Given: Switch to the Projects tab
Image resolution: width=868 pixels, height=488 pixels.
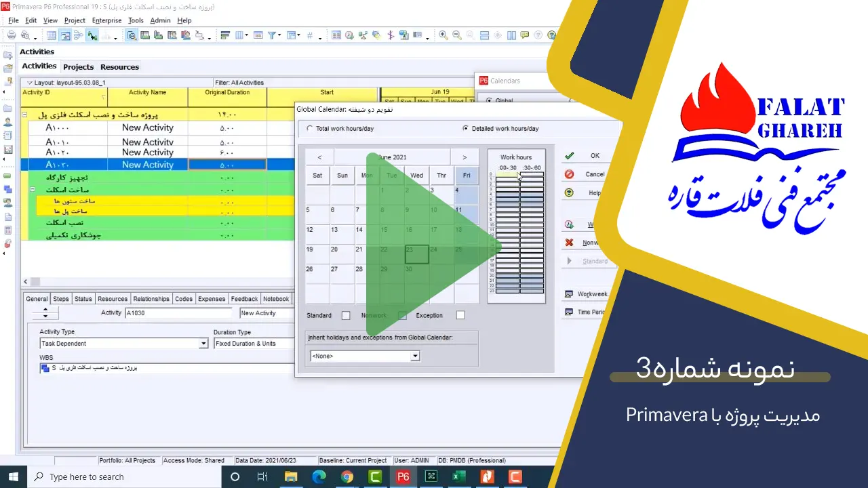Looking at the screenshot, I should tap(78, 67).
